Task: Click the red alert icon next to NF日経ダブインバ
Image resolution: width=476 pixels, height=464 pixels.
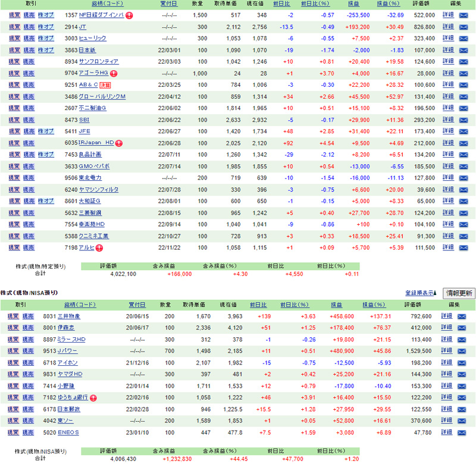Action: (129, 15)
